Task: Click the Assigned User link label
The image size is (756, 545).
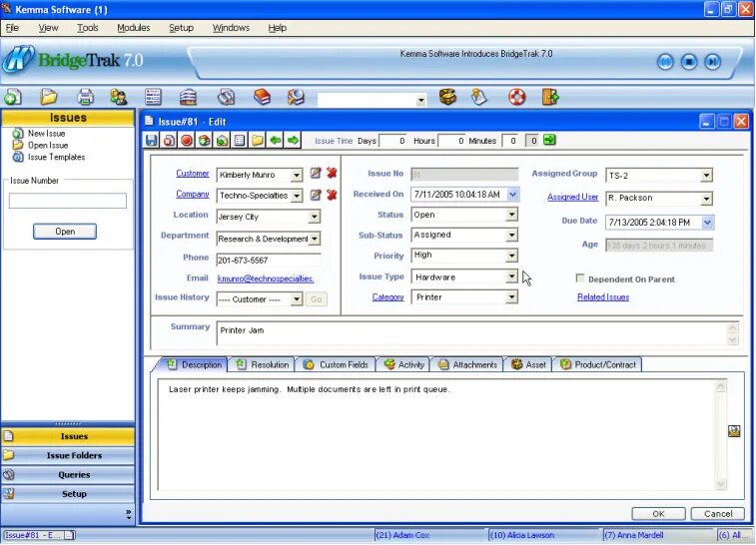Action: pyautogui.click(x=573, y=197)
